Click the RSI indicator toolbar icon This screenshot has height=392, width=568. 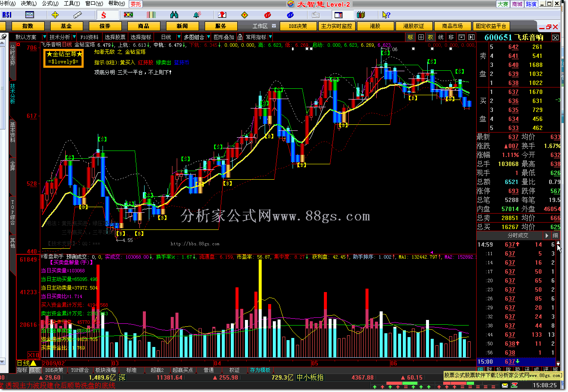7,15
